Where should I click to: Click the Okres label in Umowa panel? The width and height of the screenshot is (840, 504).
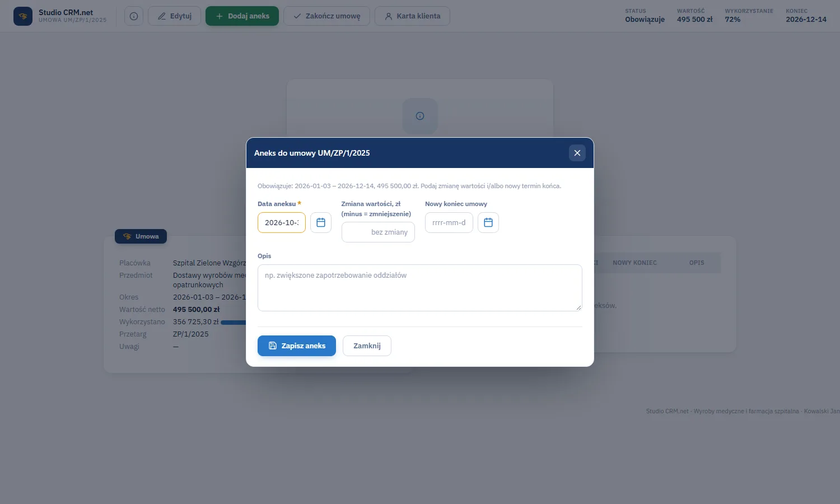[129, 297]
